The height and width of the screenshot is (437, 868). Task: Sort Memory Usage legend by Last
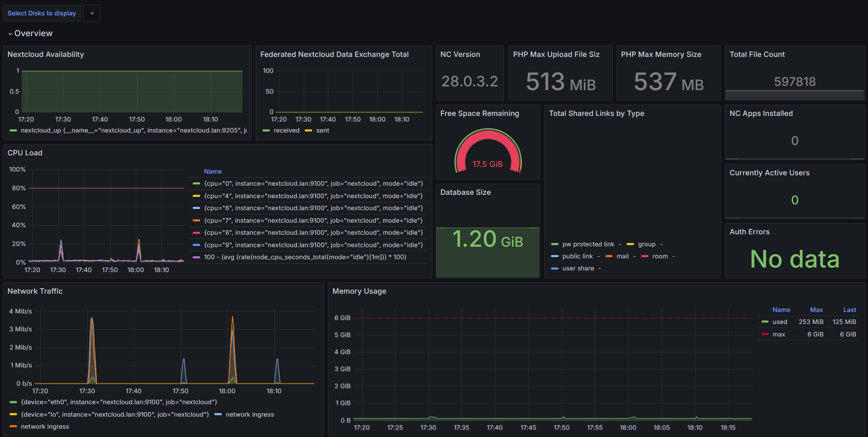(x=849, y=310)
